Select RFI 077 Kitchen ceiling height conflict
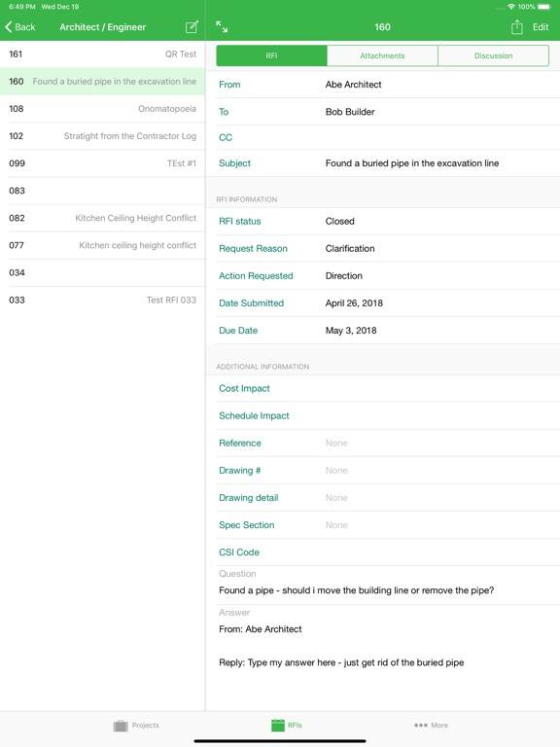 coord(102,245)
